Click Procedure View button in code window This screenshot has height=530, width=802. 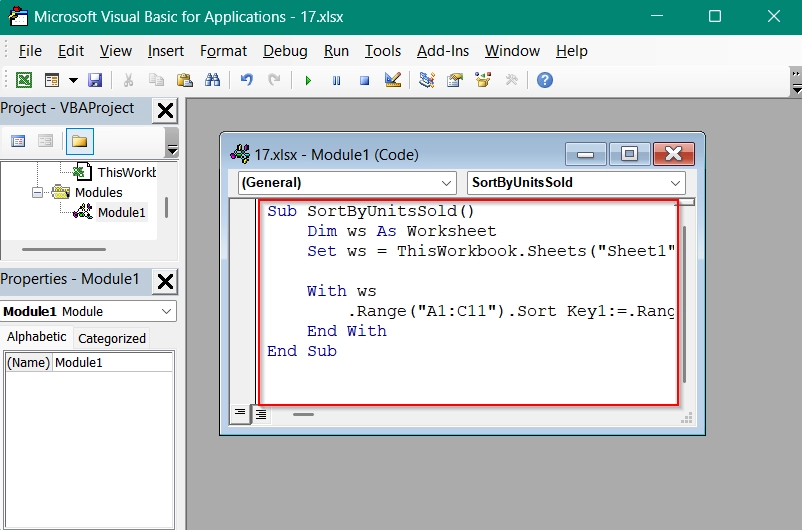point(240,414)
